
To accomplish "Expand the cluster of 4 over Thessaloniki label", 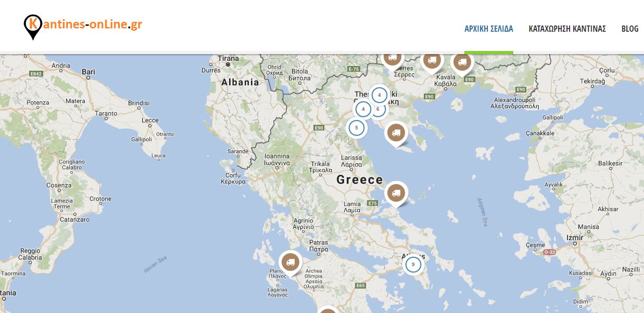I will coord(380,95).
